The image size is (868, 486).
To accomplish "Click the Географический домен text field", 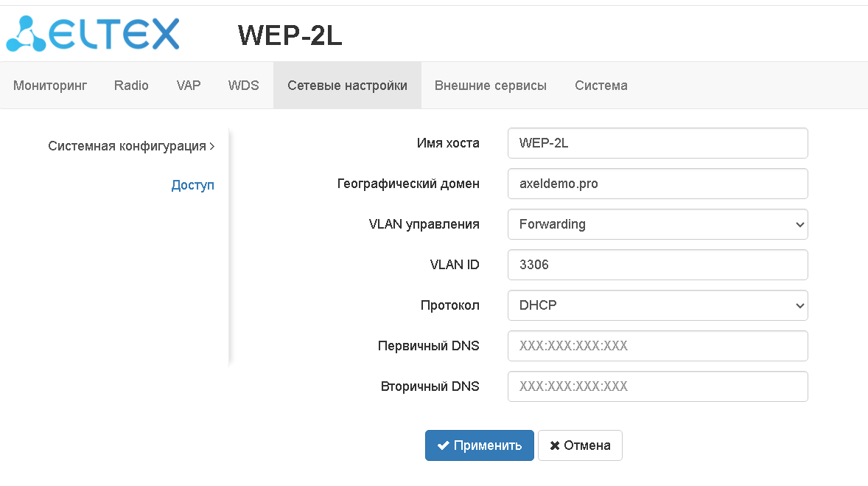I will tap(657, 184).
